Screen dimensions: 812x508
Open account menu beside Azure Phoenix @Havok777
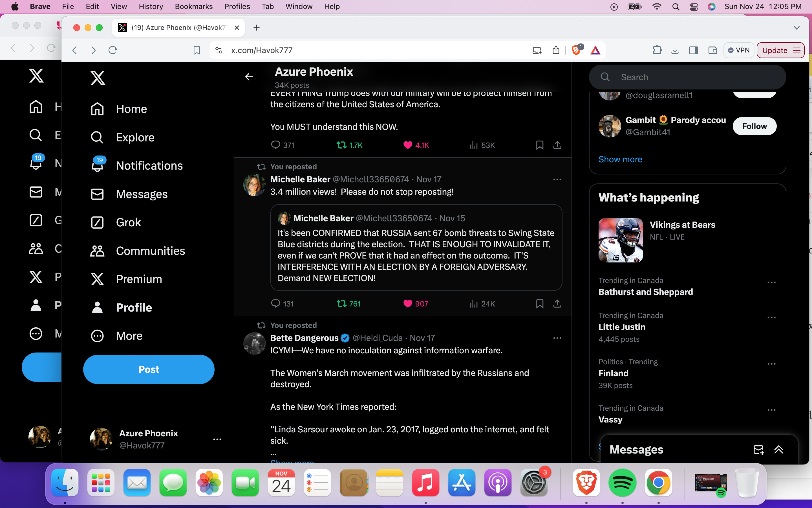[x=217, y=439]
